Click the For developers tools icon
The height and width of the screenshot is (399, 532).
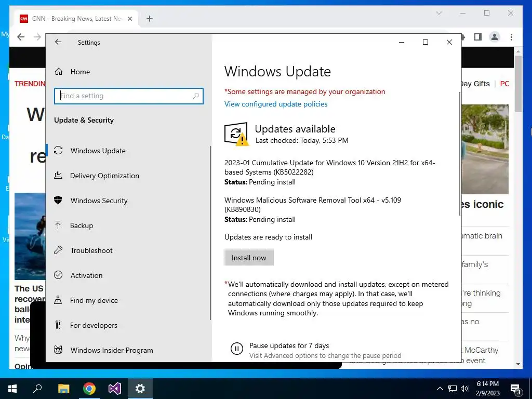click(58, 325)
